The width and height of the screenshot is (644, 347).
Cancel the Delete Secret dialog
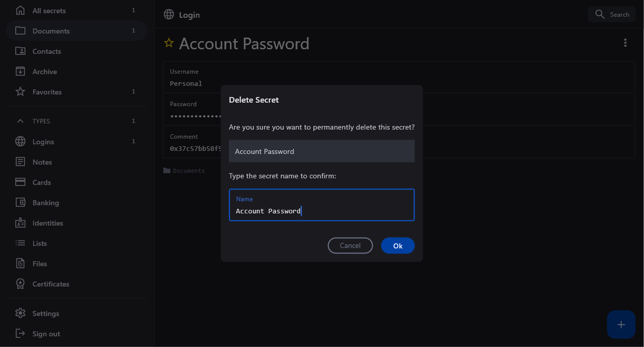click(x=350, y=245)
